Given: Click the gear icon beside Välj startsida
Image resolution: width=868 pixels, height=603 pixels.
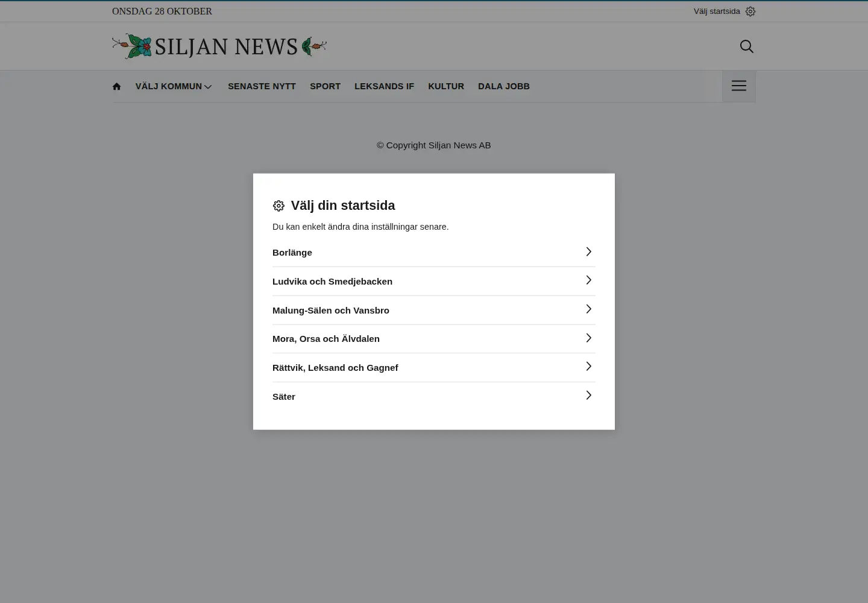Looking at the screenshot, I should (x=750, y=11).
